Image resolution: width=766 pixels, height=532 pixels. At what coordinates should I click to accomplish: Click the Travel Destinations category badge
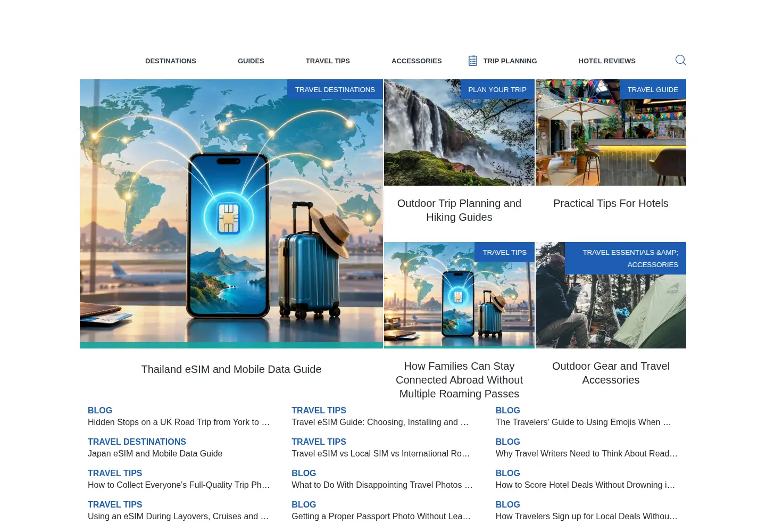tap(335, 89)
